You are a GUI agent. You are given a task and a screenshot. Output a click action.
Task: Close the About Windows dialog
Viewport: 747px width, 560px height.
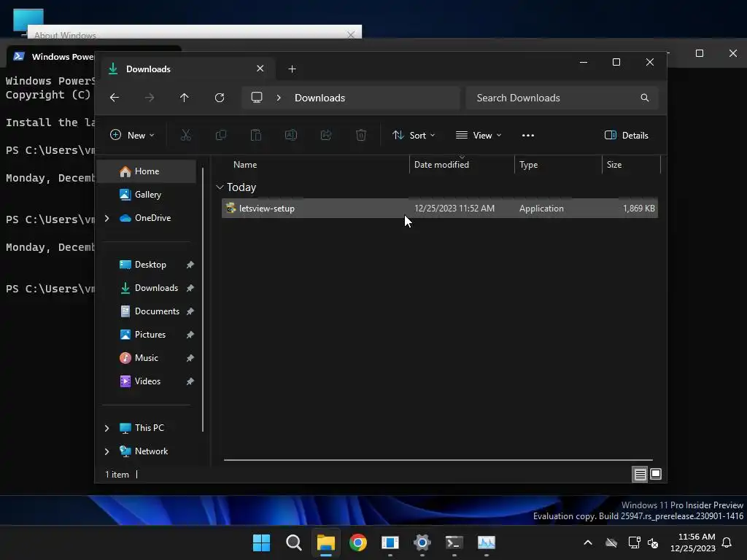pyautogui.click(x=351, y=34)
